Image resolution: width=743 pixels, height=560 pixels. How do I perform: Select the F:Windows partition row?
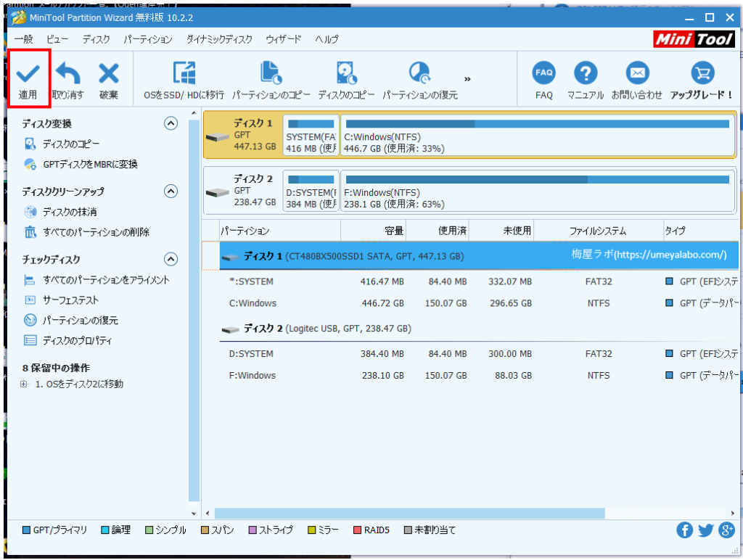pos(479,376)
